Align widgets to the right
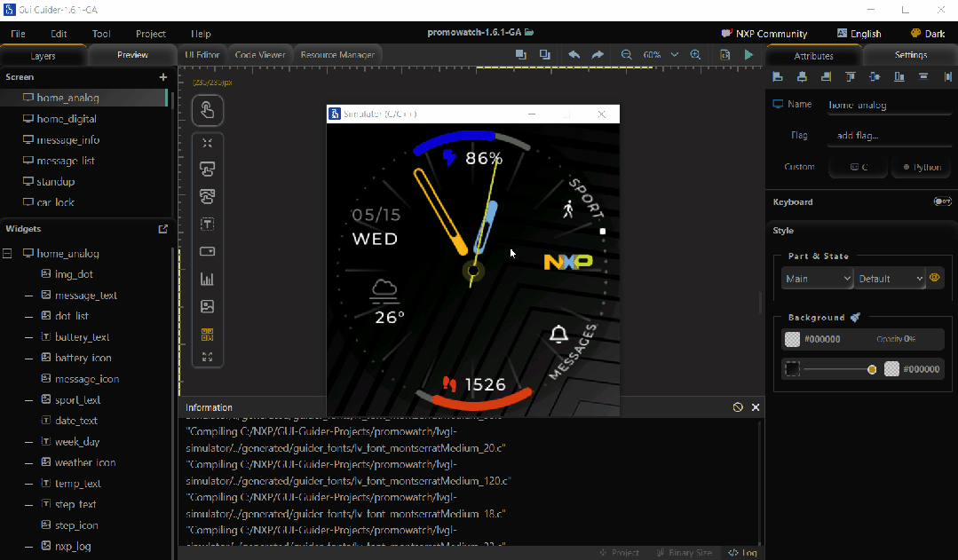Screen dimensions: 958x560 coord(826,77)
